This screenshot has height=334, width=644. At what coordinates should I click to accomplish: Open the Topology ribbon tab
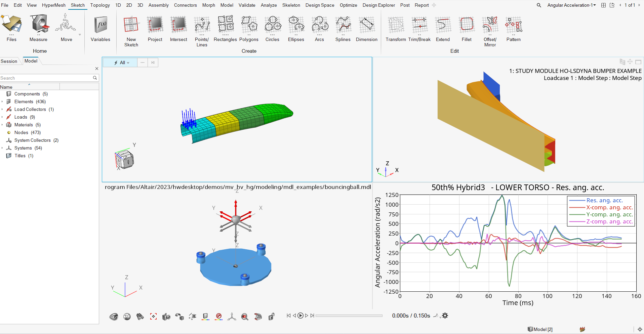pos(100,5)
